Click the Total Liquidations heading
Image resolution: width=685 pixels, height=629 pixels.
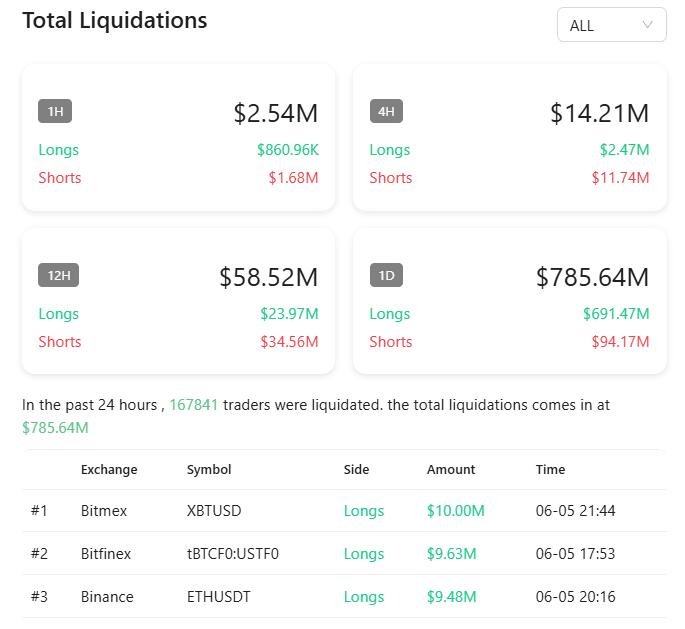[114, 21]
